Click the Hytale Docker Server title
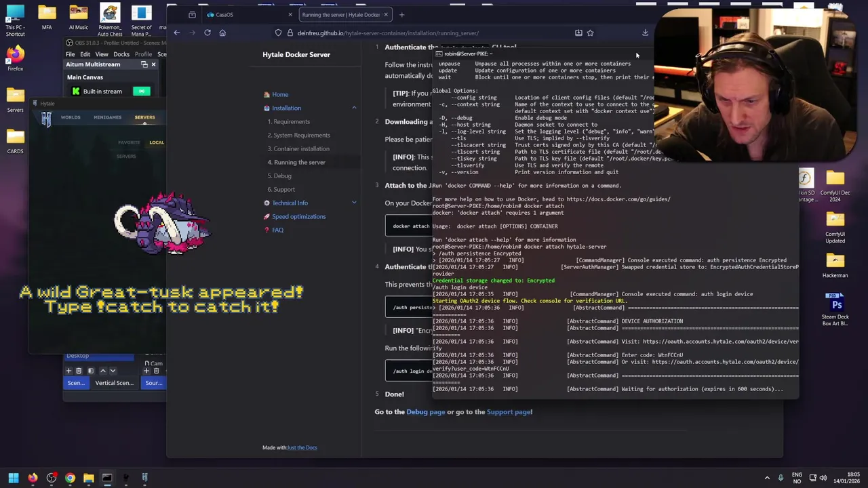The height and width of the screenshot is (488, 868). [x=296, y=54]
